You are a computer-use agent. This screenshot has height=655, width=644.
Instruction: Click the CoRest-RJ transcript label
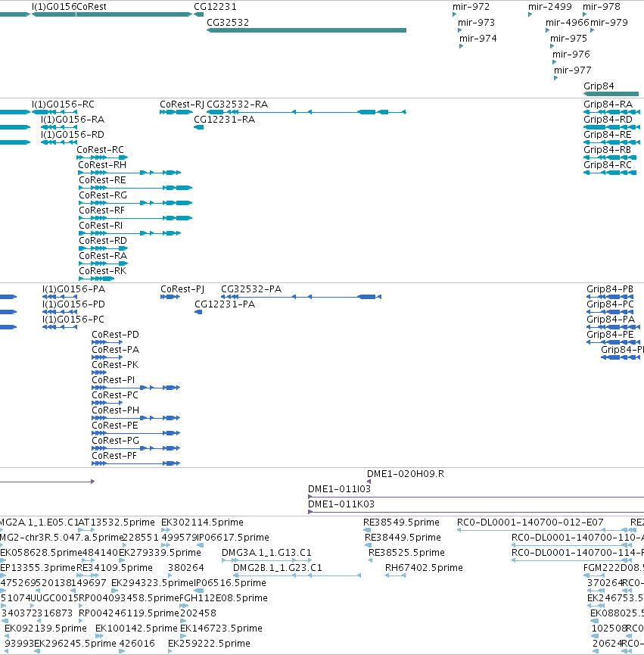(182, 104)
